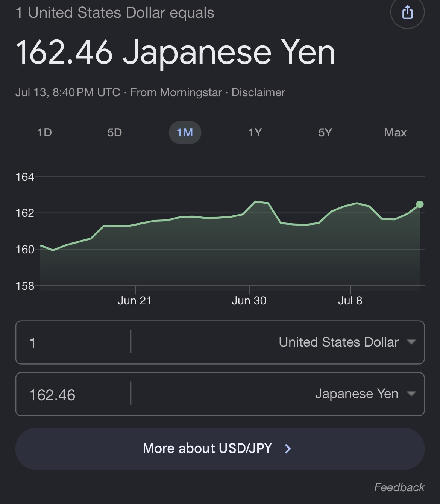Click the USD amount input field
The image size is (440, 504).
pyautogui.click(x=73, y=342)
